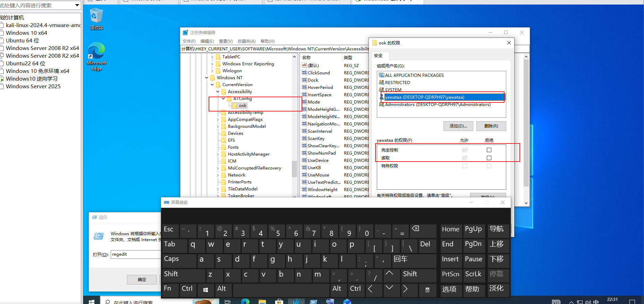Tap the 导航 key on the on-screen keyboard
Screen dimensions: 644x304
pos(498,231)
